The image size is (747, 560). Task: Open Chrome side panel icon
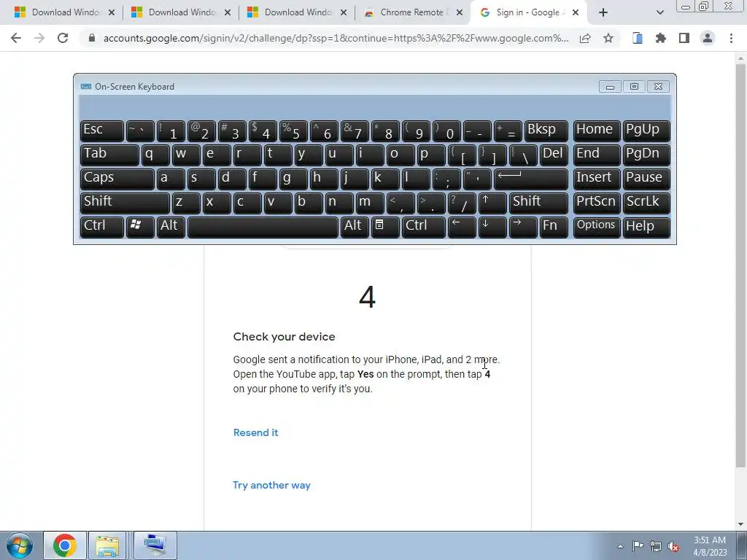(x=684, y=38)
